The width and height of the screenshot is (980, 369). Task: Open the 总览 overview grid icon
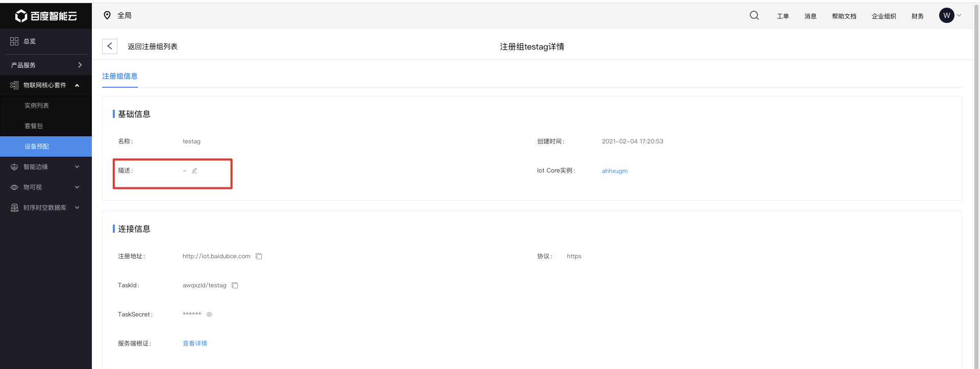[x=14, y=41]
